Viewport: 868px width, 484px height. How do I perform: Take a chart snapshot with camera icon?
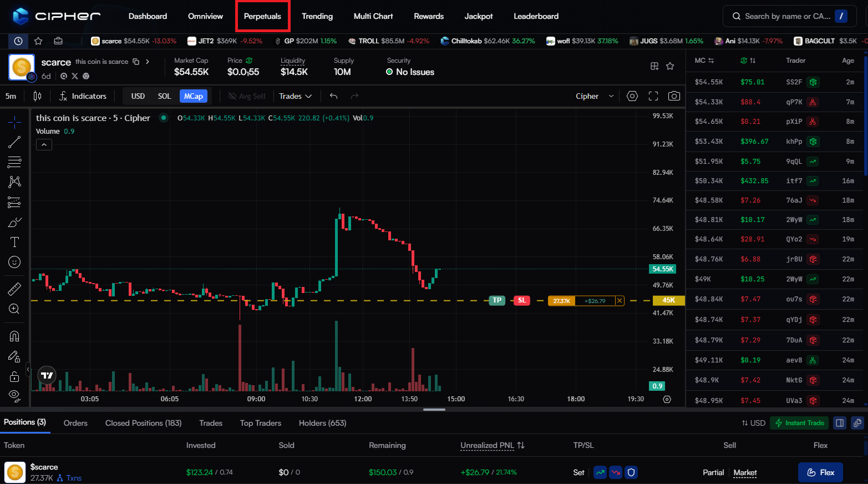[674, 96]
